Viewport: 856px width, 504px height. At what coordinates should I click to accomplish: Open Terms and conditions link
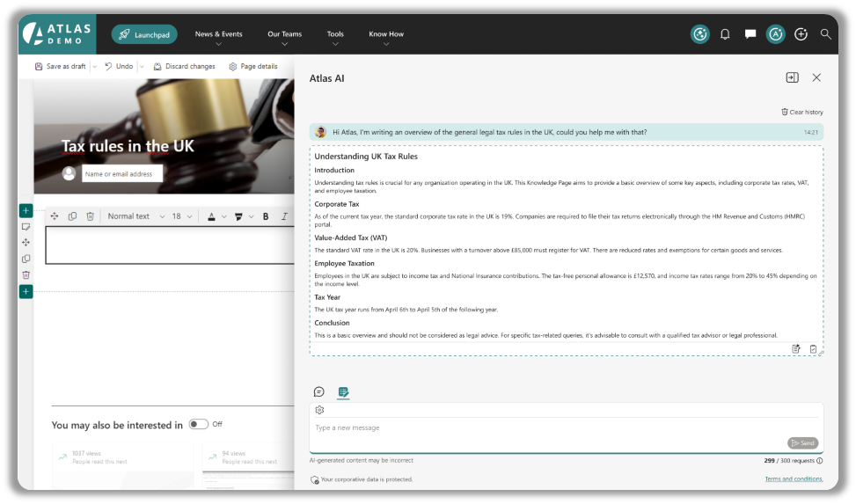pyautogui.click(x=794, y=478)
